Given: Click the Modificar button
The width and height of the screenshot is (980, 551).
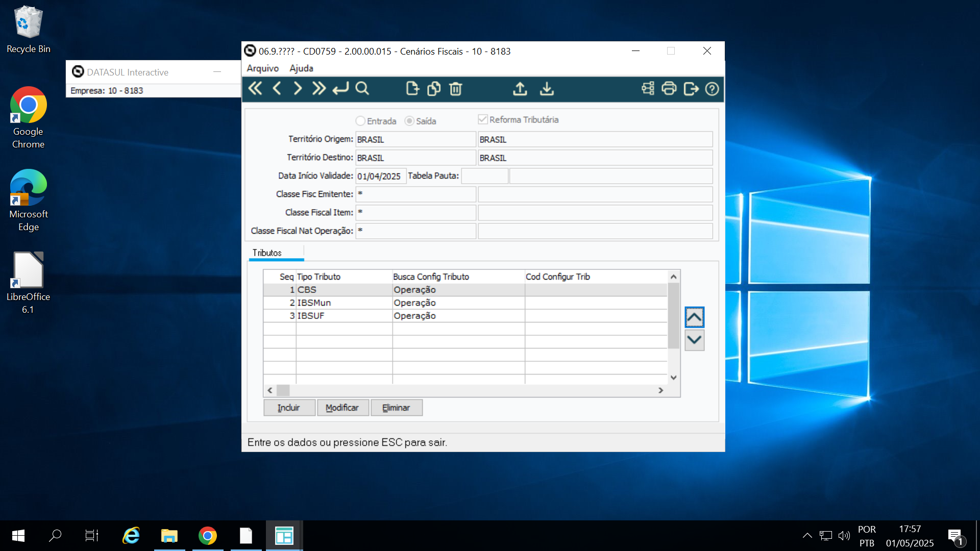Looking at the screenshot, I should click(x=342, y=408).
